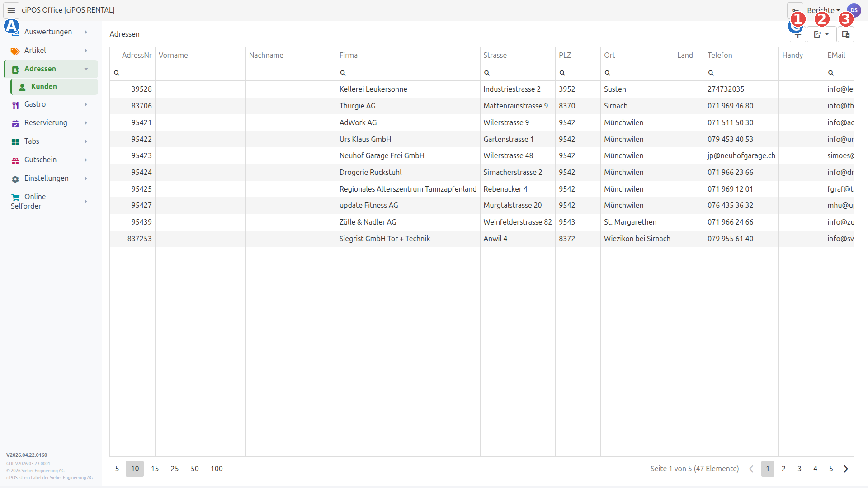The height and width of the screenshot is (488, 868).
Task: Open the Berichte dropdown
Action: point(823,10)
